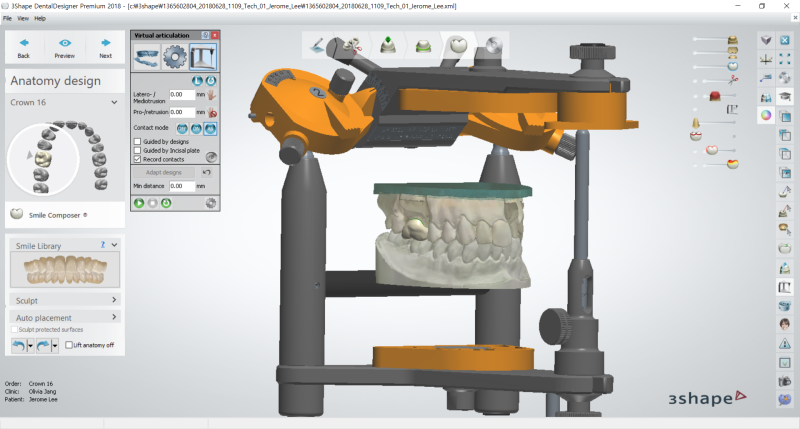Viewport: 800px width, 429px height.
Task: Expand the Auto placement section
Action: (65, 317)
